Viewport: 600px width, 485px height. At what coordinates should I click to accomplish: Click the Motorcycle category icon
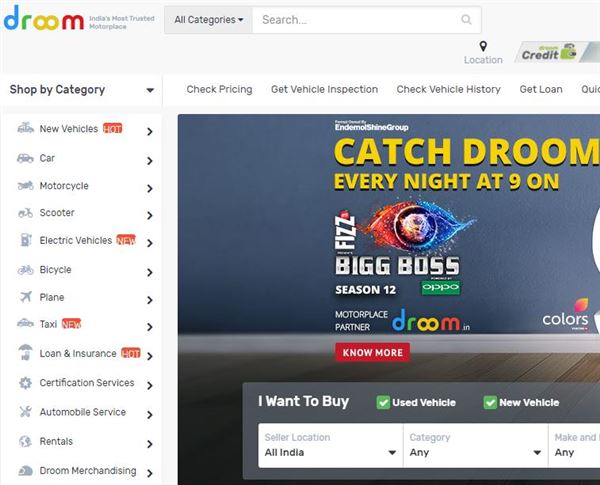25,186
